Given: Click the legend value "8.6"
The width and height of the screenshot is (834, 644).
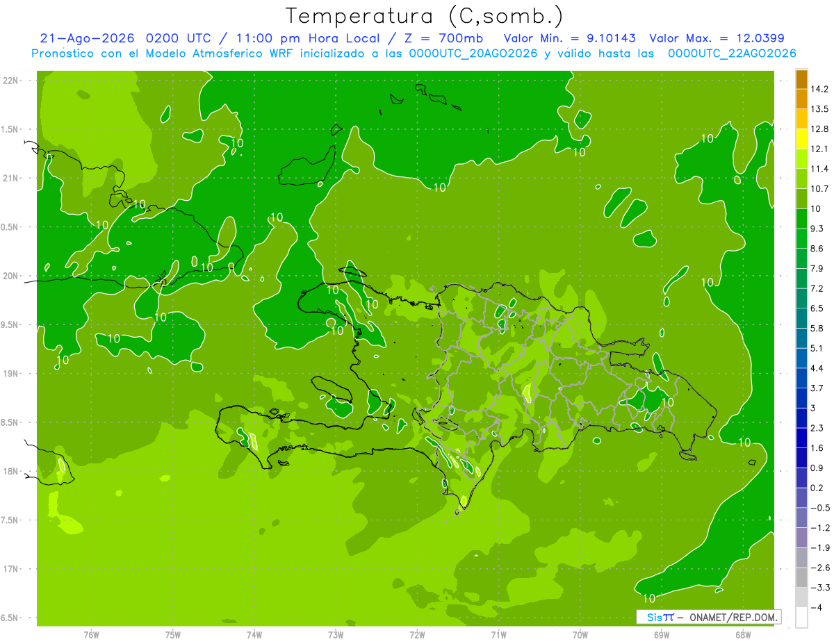Looking at the screenshot, I should (x=817, y=249).
